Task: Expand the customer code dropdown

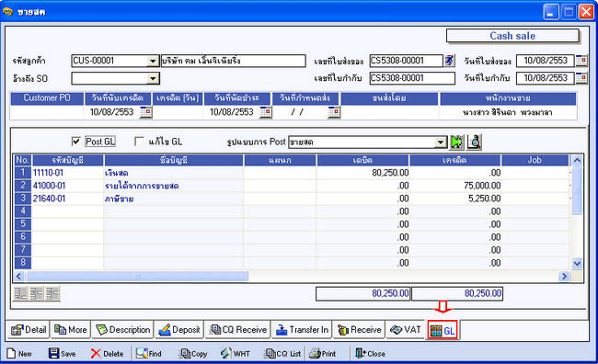Action: pyautogui.click(x=153, y=61)
